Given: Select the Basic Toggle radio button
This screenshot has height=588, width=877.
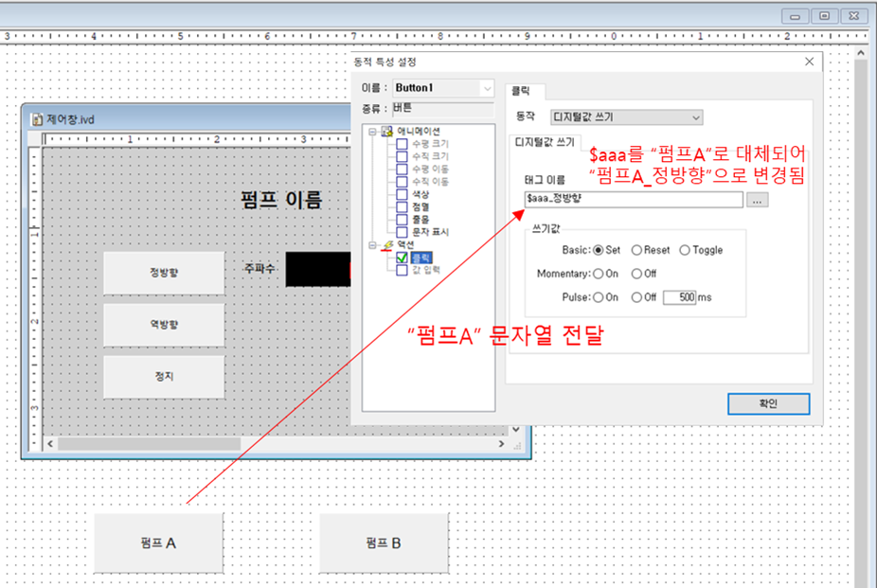Looking at the screenshot, I should (685, 250).
